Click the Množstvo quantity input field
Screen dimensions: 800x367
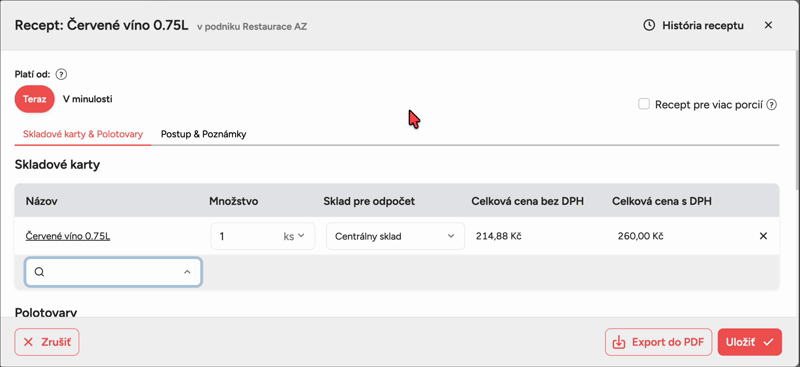[x=246, y=236]
